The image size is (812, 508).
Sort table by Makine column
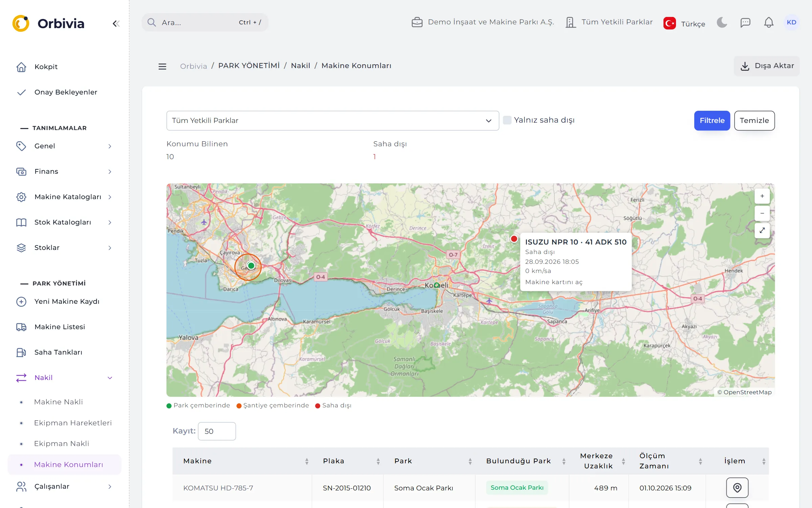[242, 461]
